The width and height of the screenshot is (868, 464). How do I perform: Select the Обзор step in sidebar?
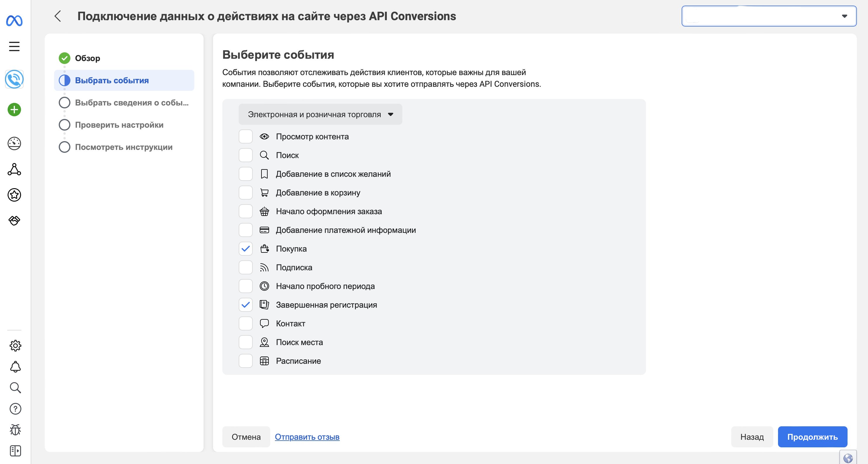[x=87, y=58]
